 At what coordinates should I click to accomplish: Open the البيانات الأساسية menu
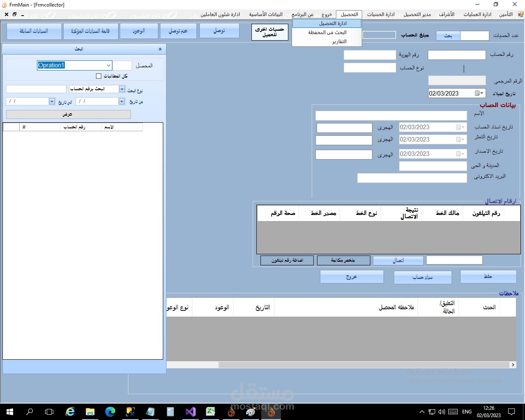[x=266, y=14]
